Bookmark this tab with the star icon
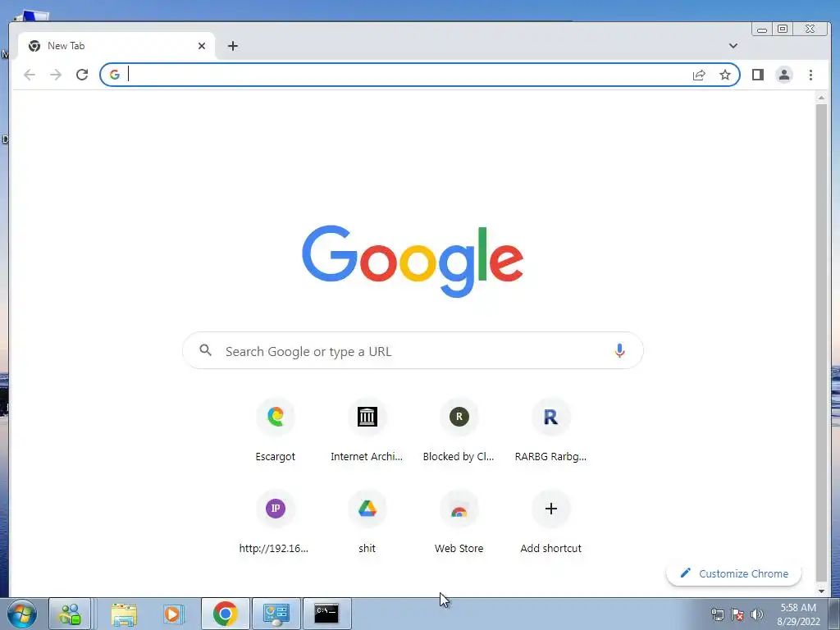Image resolution: width=840 pixels, height=630 pixels. 725,75
